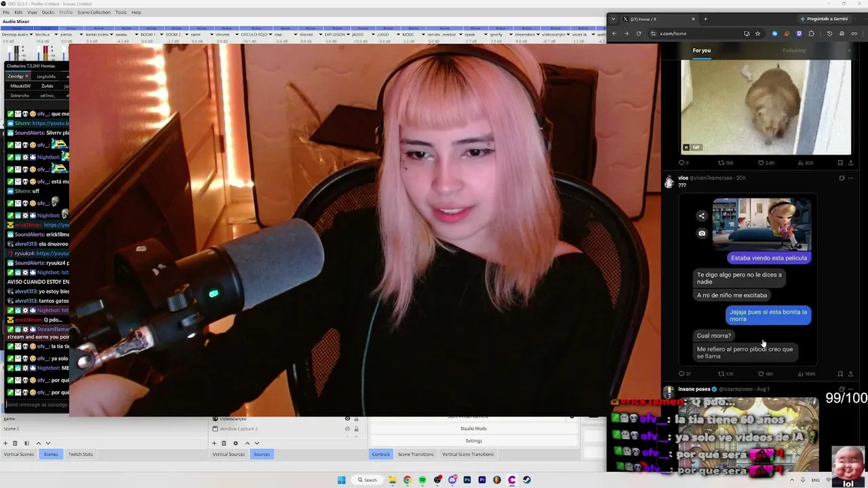This screenshot has width=868, height=488.
Task: Move source up in Sources dock
Action: point(247,443)
